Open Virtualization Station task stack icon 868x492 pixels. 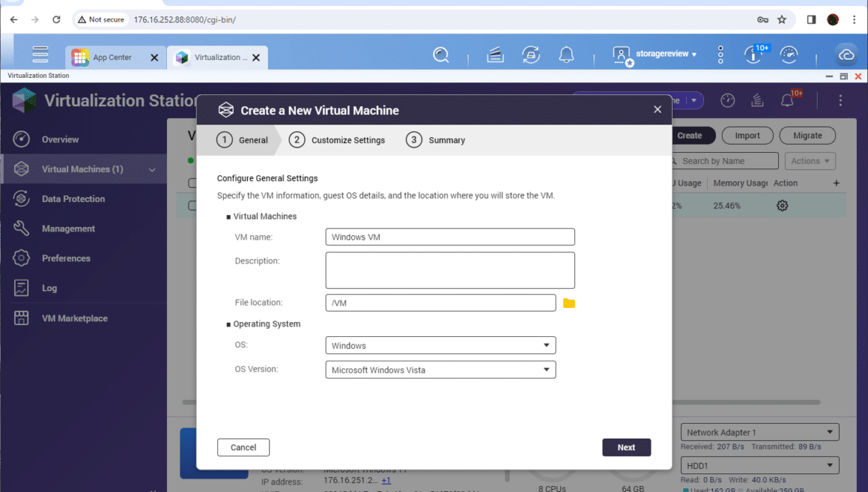point(757,100)
